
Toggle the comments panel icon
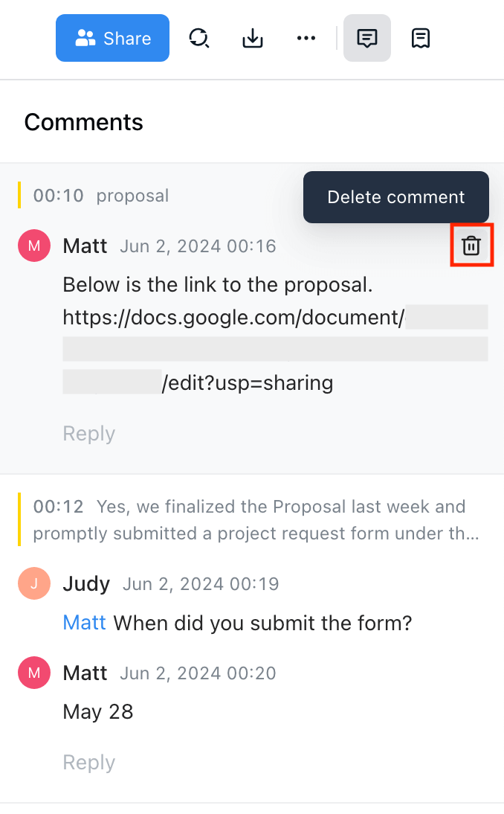pyautogui.click(x=366, y=38)
